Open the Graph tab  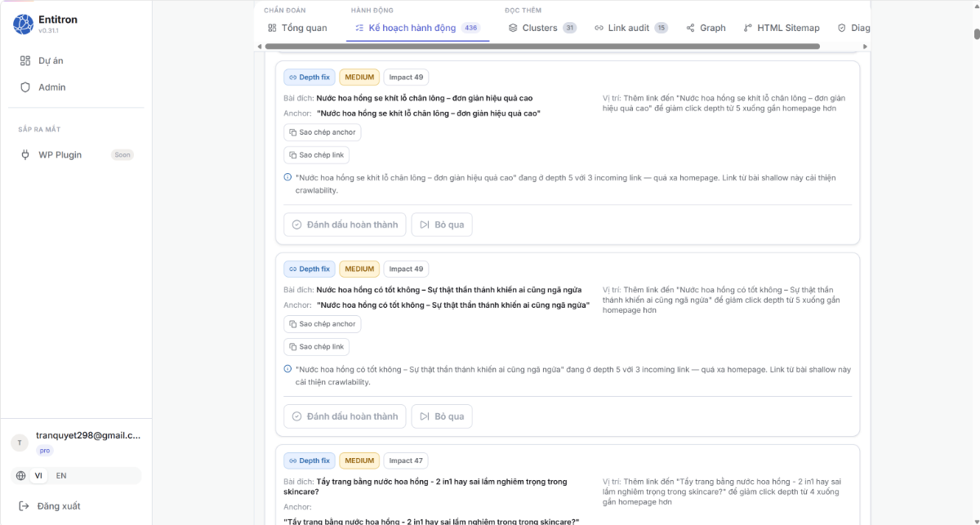pos(706,28)
